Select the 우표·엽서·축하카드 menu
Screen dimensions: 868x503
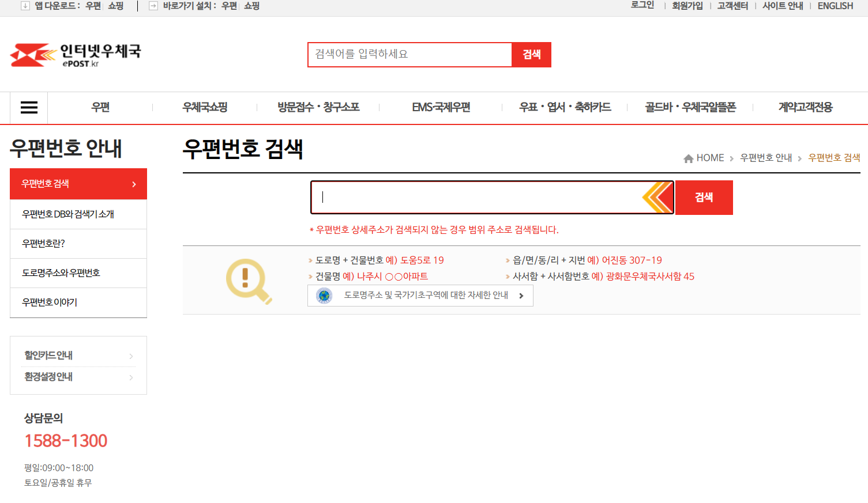coord(565,108)
